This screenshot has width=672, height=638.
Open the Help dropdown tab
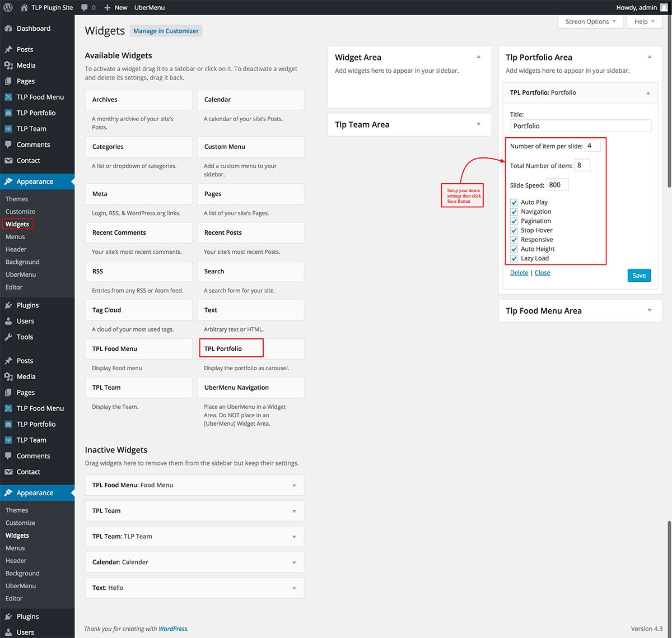point(645,22)
